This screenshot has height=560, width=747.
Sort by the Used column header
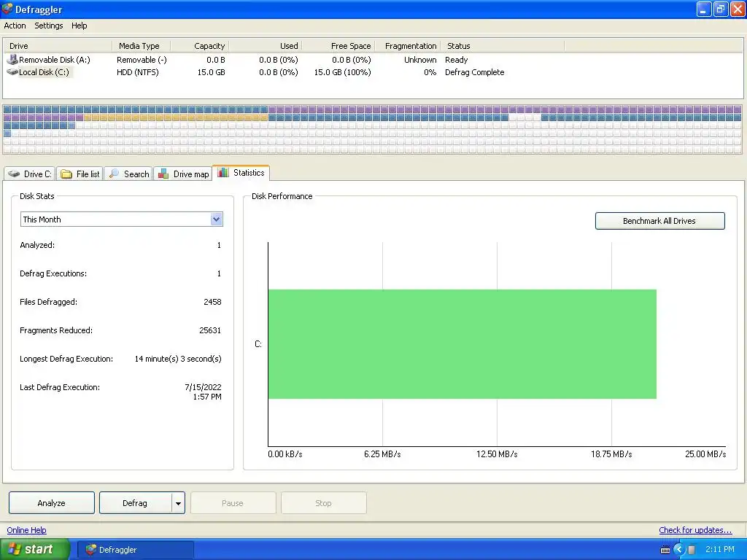point(265,46)
